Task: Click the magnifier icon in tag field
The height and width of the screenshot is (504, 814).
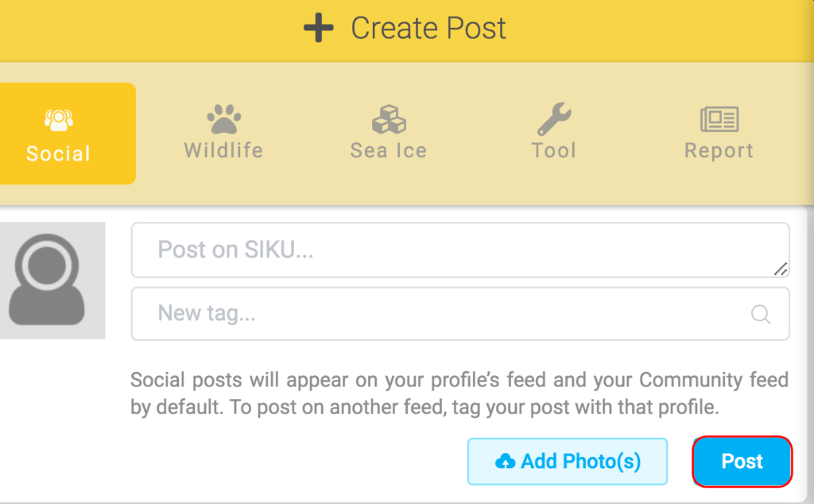Action: pos(761,314)
